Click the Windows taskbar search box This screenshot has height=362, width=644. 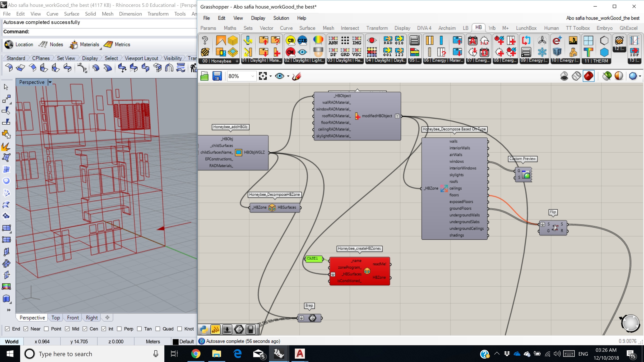tap(93, 354)
